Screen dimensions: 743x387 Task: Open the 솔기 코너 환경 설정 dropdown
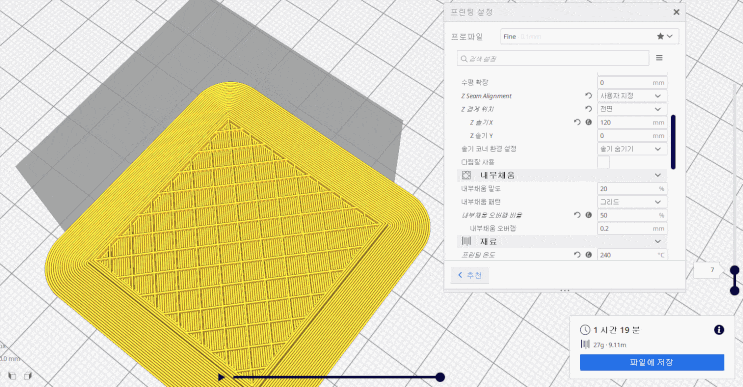click(632, 149)
